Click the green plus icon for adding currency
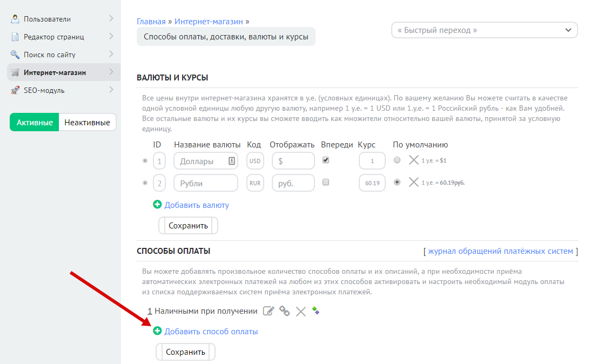590x364 pixels. (x=158, y=205)
